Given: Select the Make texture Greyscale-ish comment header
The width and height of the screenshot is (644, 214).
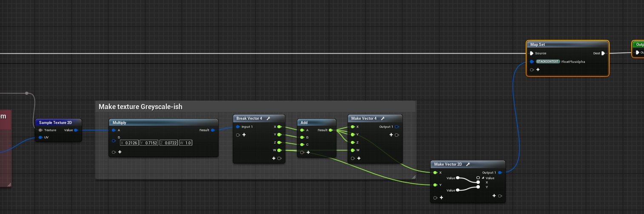Looking at the screenshot, I should click(140, 107).
